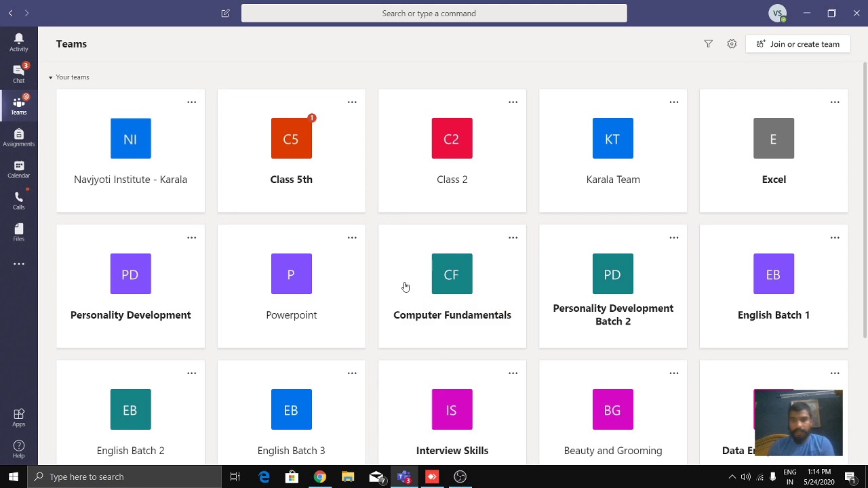Click the new chat compose icon
868x488 pixels.
tap(225, 14)
